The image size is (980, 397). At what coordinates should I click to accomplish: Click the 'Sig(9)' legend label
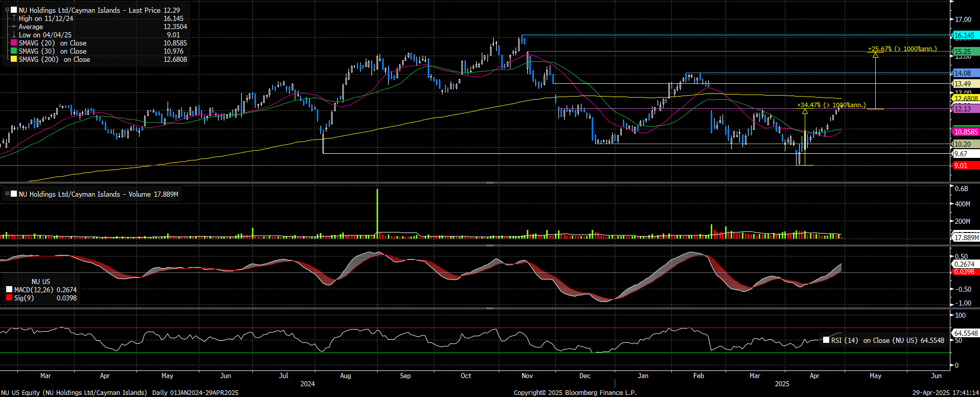tap(24, 298)
